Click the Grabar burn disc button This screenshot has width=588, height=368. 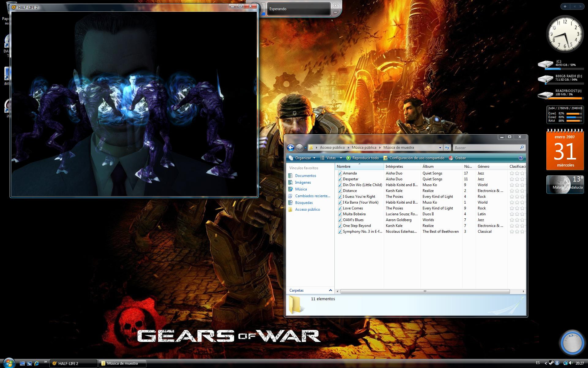[x=457, y=158]
